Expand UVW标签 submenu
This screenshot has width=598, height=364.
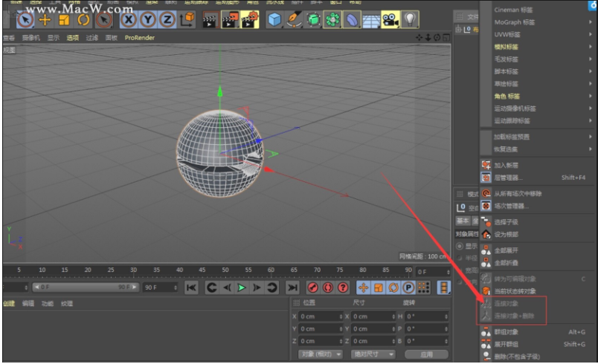(x=536, y=34)
